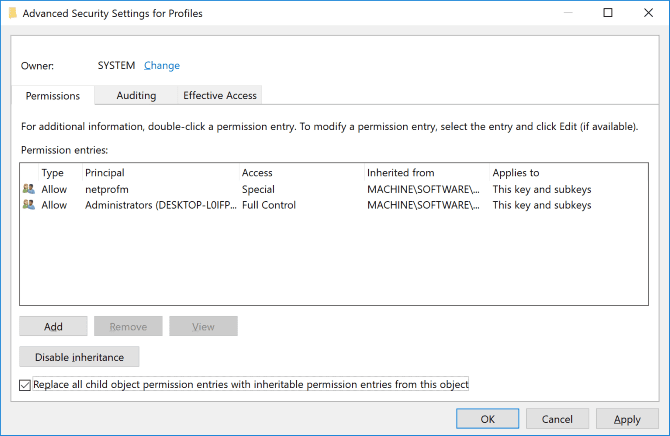Confirm with the OK button
The height and width of the screenshot is (436, 670).
488,419
